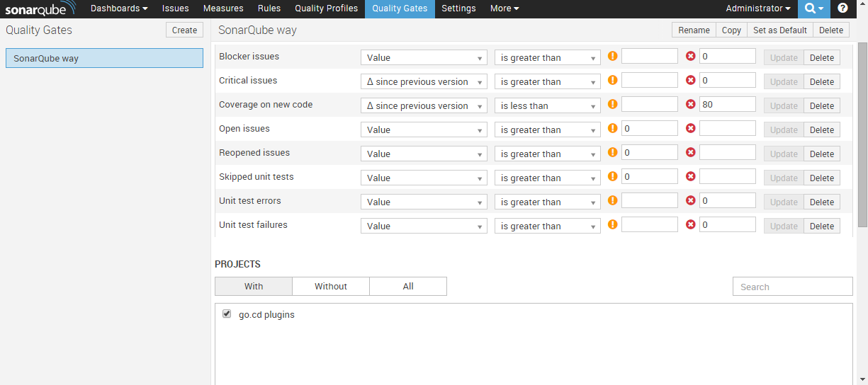This screenshot has height=385, width=868.
Task: Open period dropdown for Critical issues
Action: (x=424, y=81)
